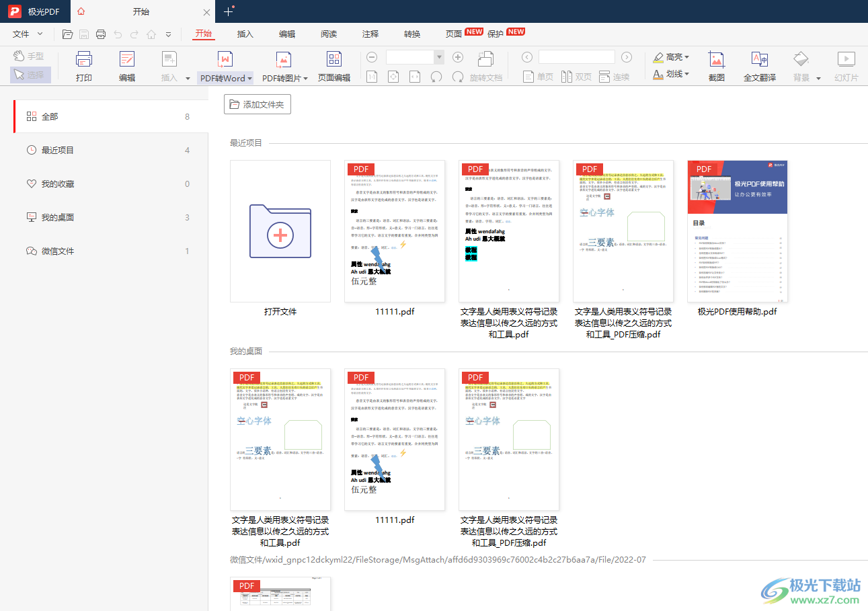Click the 添加文件夹 add folder button
The image size is (868, 611).
[258, 104]
